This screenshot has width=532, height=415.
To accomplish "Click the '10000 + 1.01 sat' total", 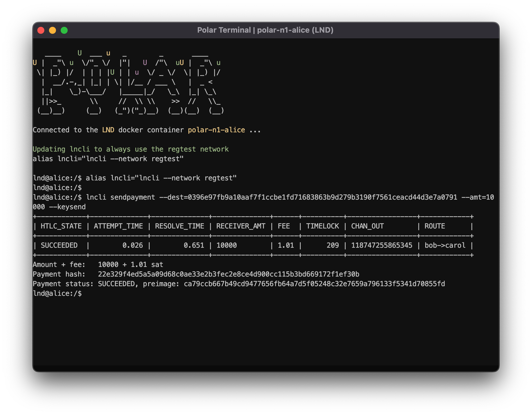I will point(131,265).
